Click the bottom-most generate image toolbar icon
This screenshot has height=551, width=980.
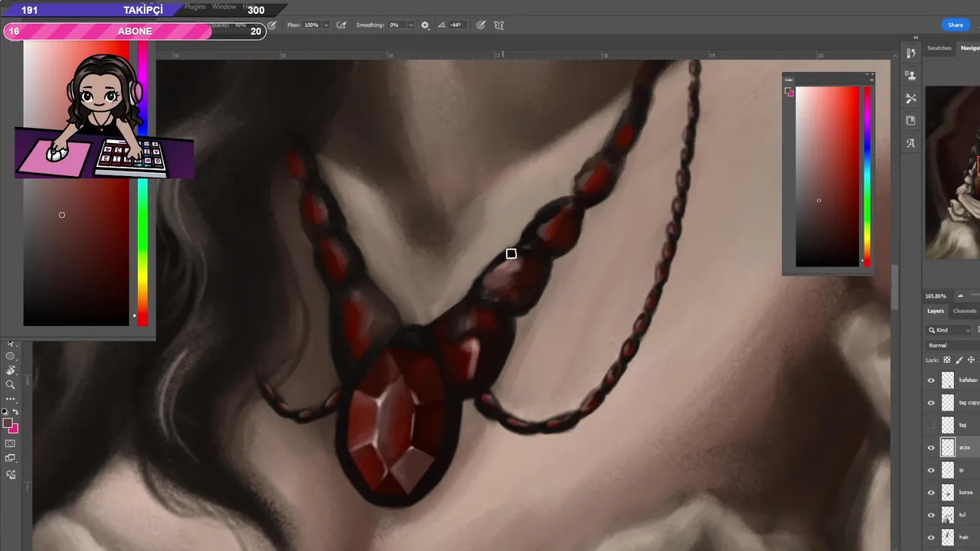[x=11, y=474]
